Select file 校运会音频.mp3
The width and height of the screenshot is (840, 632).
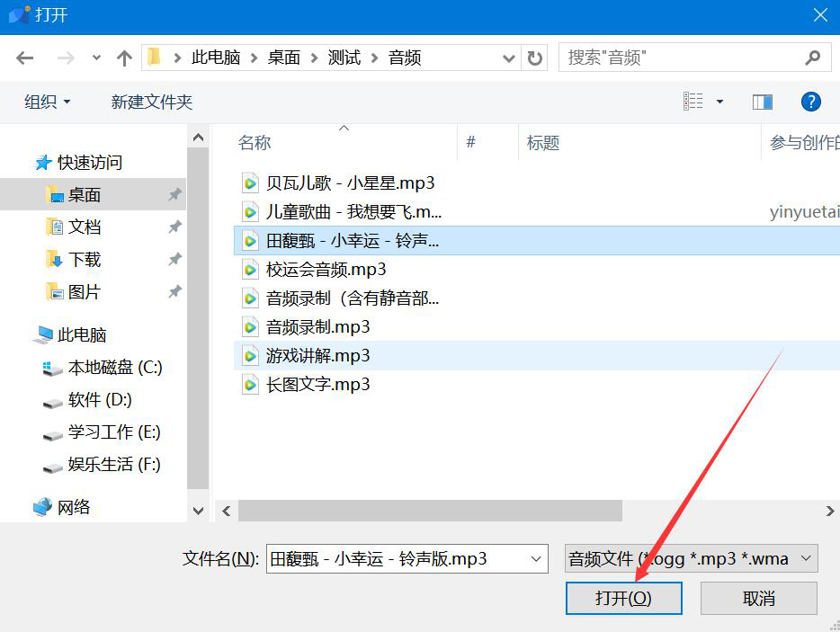pyautogui.click(x=326, y=270)
